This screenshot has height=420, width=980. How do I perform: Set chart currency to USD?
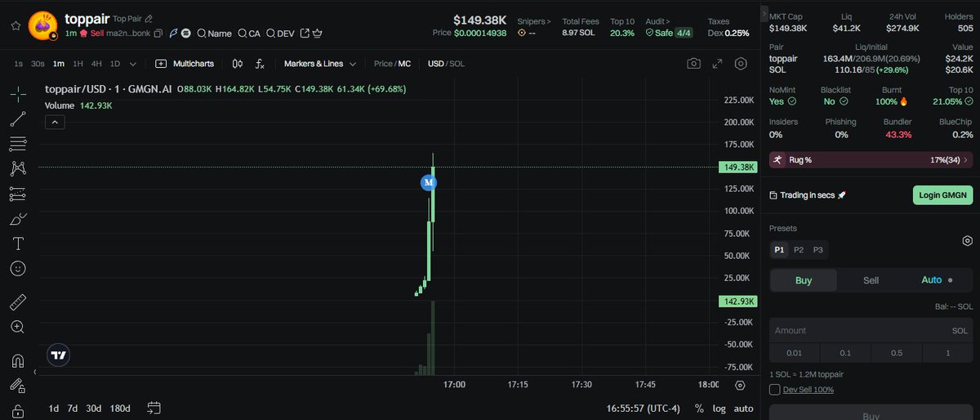[x=436, y=64]
